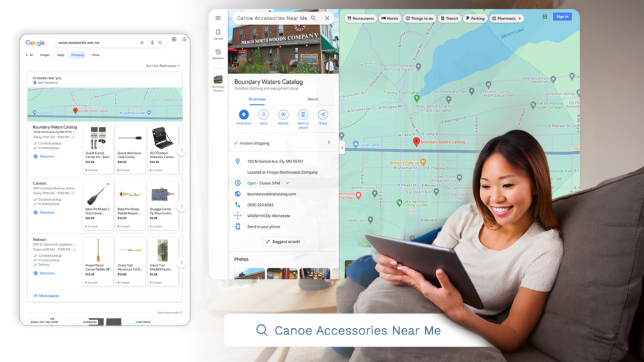Click Directions link under Boundary Waters Catalog

click(44, 156)
